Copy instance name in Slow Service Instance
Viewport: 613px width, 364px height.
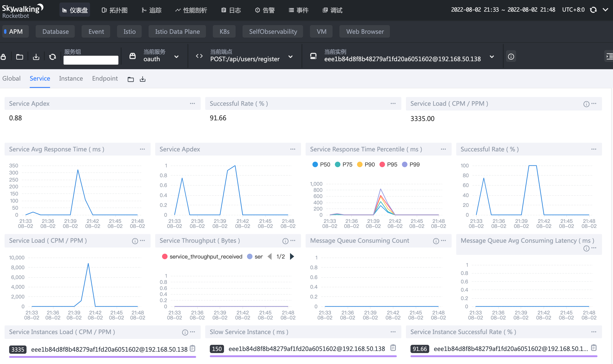[x=393, y=348]
